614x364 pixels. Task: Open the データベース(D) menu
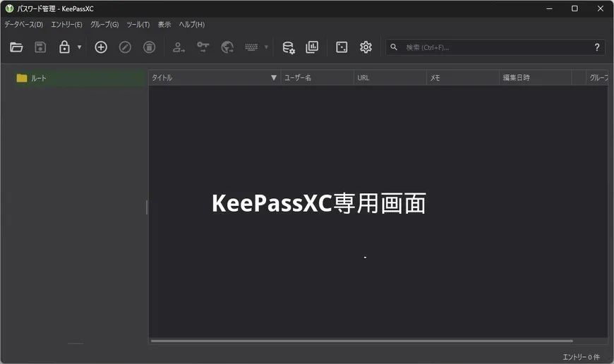23,24
